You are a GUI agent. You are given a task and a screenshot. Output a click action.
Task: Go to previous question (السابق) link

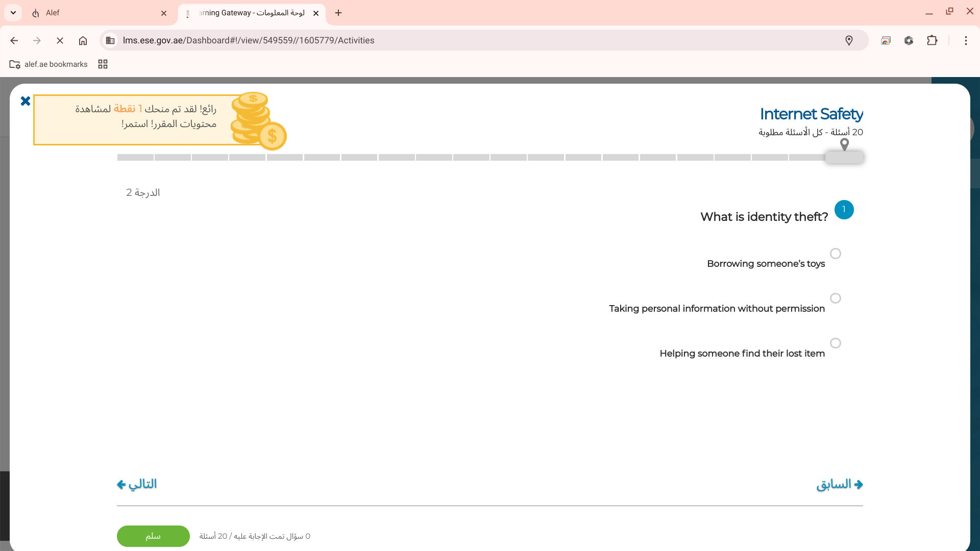[x=840, y=484]
